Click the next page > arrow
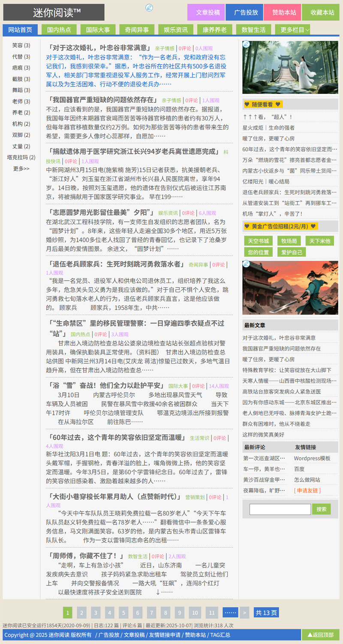 (244, 612)
